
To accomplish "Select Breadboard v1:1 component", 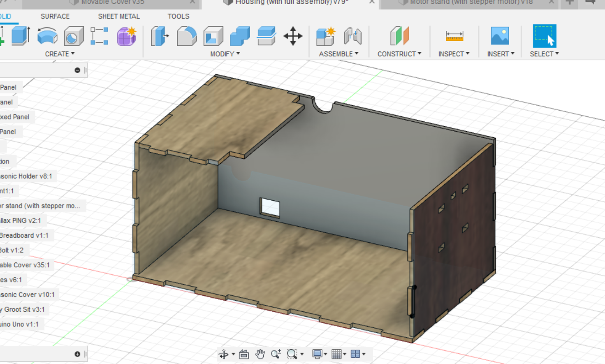I will 24,235.
